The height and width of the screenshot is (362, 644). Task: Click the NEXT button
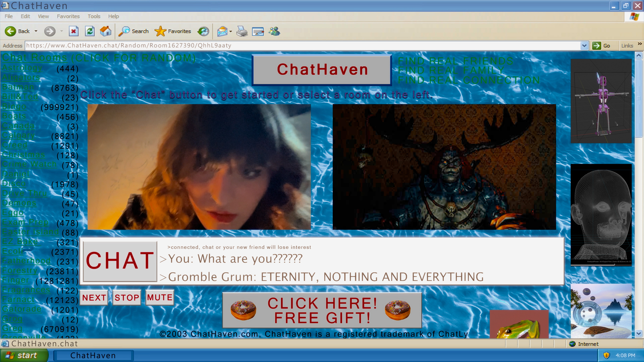pyautogui.click(x=94, y=297)
